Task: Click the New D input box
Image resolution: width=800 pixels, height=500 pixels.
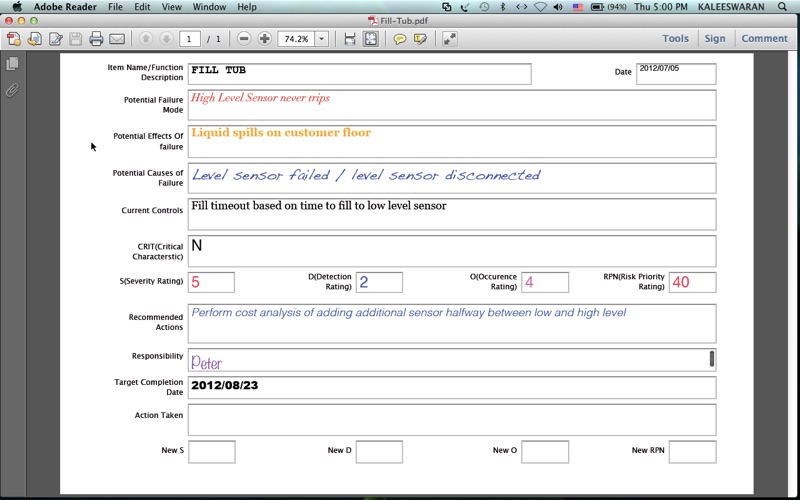Action: click(x=379, y=452)
